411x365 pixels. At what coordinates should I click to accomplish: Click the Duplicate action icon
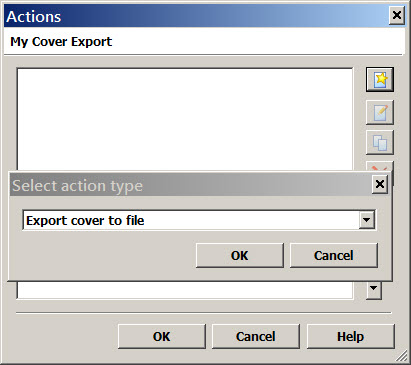(380, 143)
